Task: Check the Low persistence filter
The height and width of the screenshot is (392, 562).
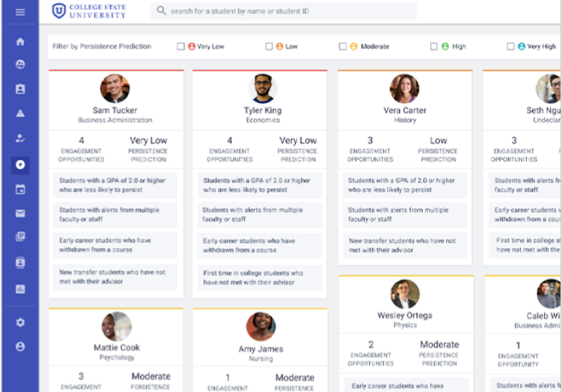Action: (269, 46)
